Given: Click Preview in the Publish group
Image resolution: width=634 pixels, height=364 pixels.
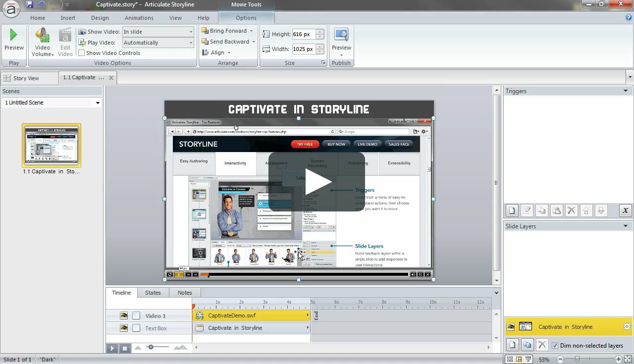Looking at the screenshot, I should [x=341, y=42].
